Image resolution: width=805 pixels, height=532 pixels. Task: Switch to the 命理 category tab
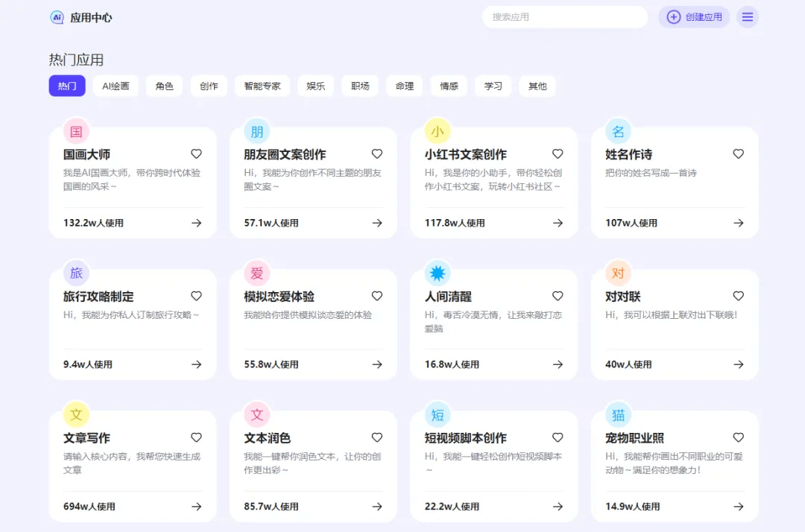click(404, 86)
